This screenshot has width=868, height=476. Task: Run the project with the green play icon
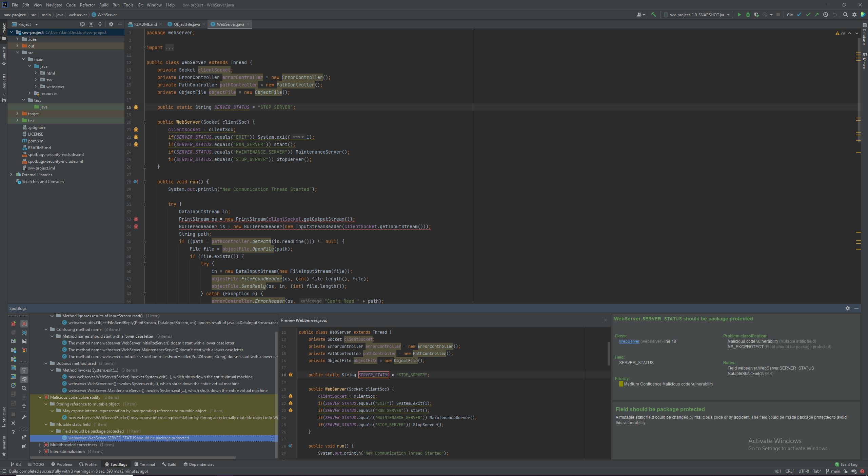point(740,15)
